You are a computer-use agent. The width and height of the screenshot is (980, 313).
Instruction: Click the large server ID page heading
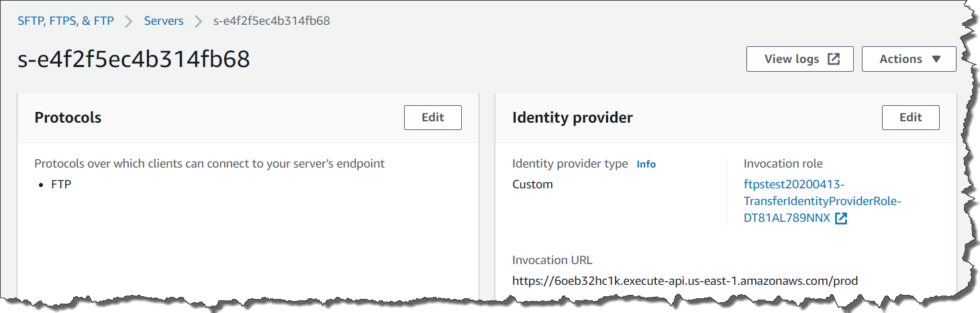(x=134, y=59)
